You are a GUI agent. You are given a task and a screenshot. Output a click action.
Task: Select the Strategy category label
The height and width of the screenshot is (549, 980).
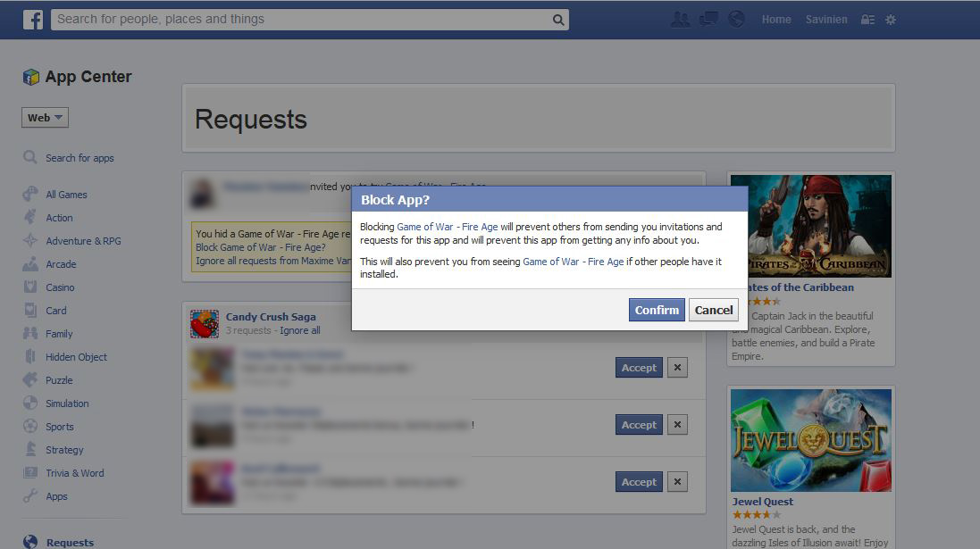click(x=64, y=450)
